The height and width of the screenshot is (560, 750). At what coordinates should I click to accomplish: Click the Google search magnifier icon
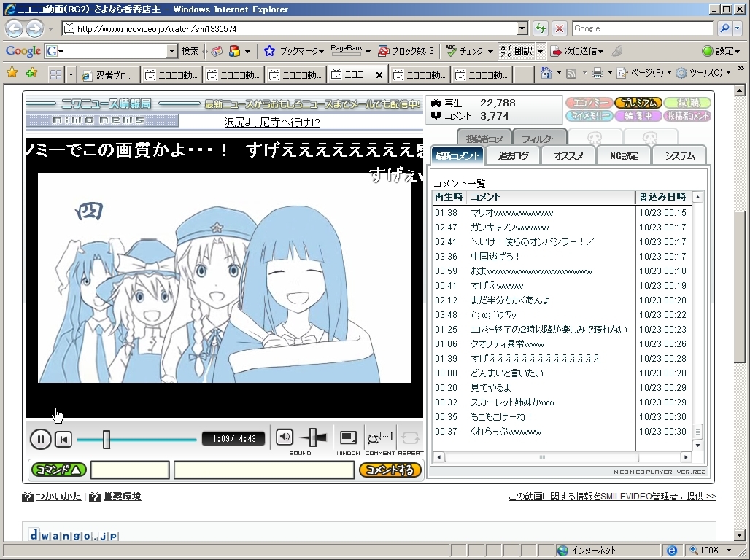click(724, 28)
